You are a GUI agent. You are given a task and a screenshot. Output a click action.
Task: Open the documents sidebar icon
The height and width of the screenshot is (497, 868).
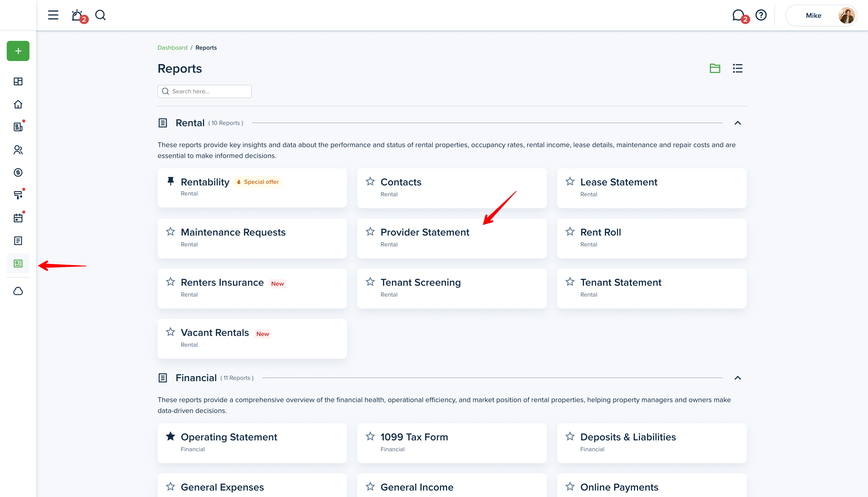point(18,241)
